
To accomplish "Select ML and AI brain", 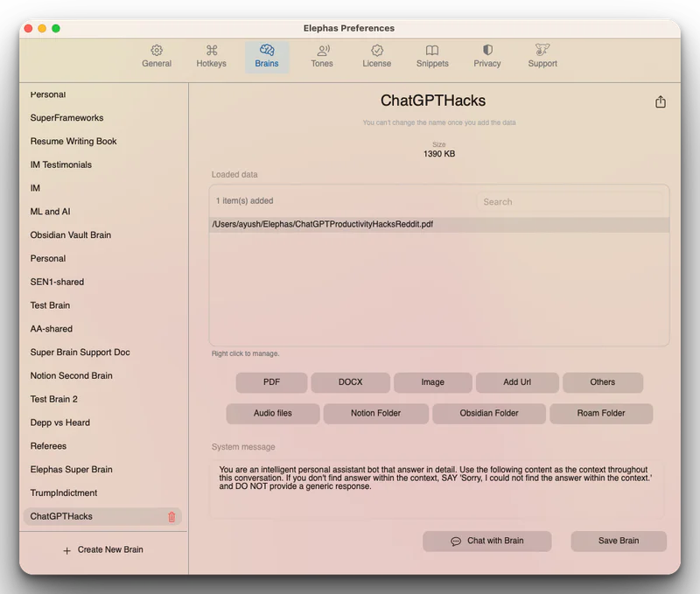I will coord(50,212).
